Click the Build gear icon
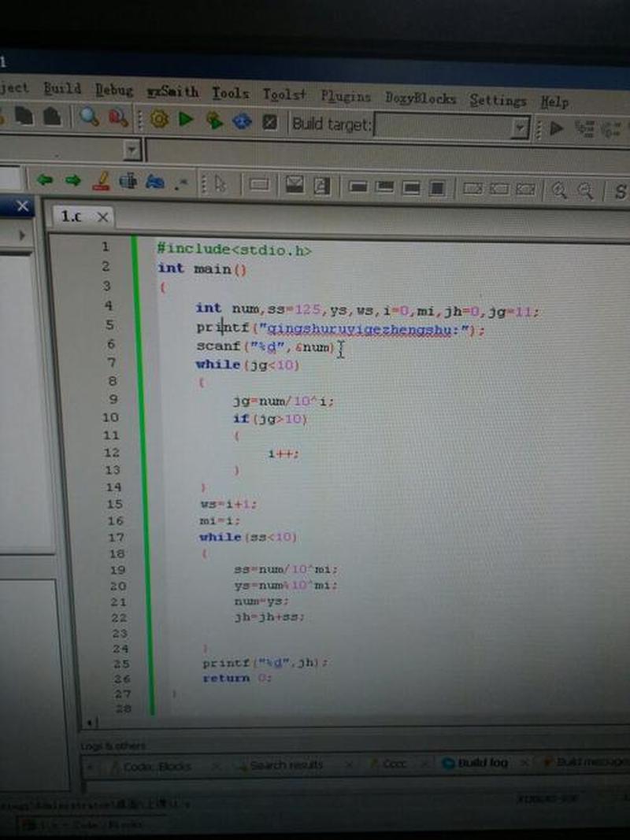 (159, 118)
